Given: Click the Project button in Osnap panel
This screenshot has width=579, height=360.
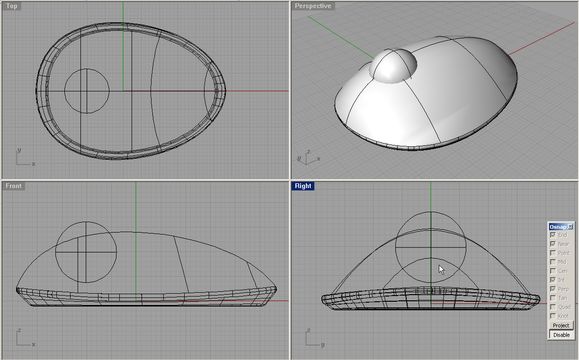Looking at the screenshot, I should pos(561,325).
